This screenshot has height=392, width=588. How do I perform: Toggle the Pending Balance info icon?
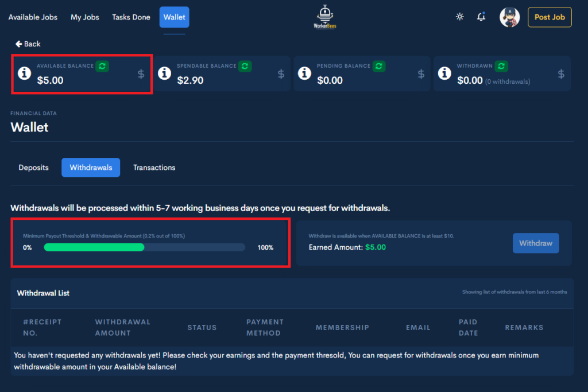point(304,73)
